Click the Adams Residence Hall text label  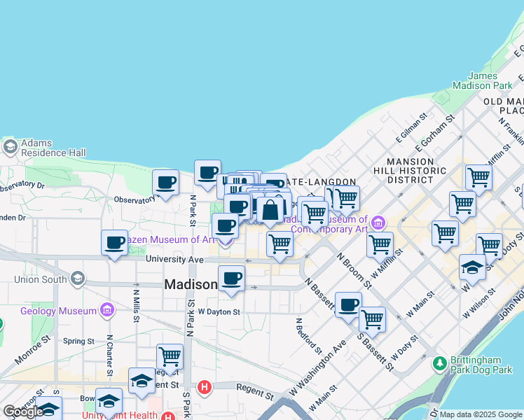click(53, 148)
